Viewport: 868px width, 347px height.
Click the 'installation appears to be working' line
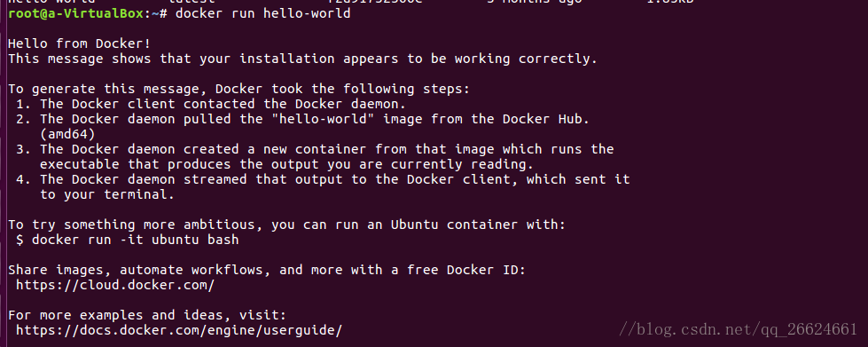[x=303, y=59]
